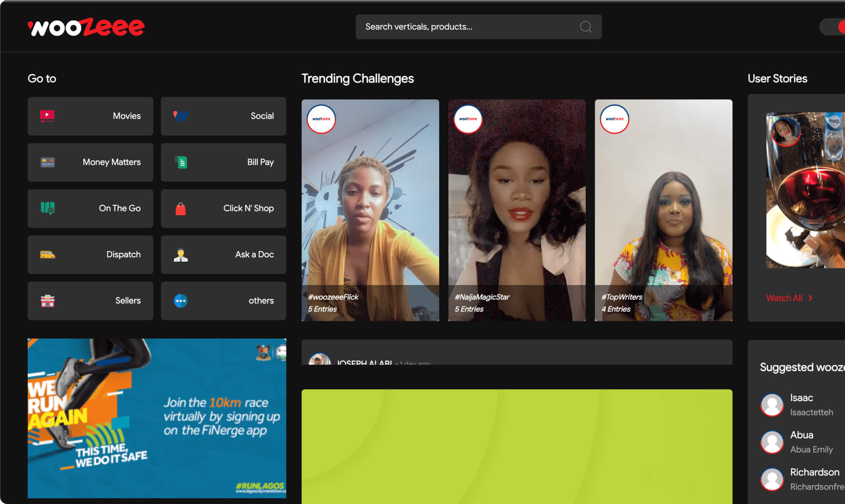Click the Bill Pay document icon

181,162
